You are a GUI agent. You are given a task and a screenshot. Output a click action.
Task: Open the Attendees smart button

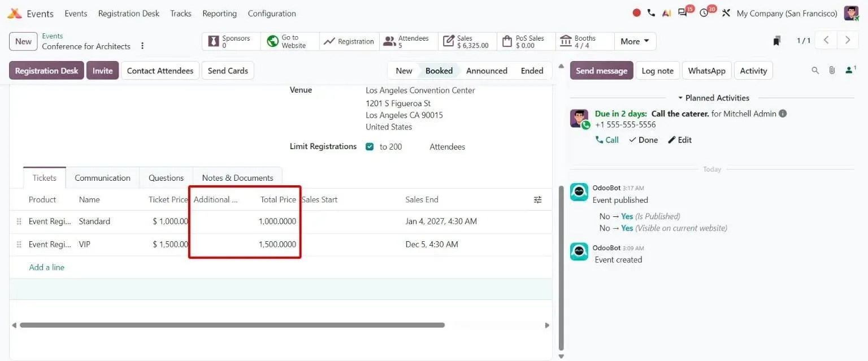click(x=409, y=41)
